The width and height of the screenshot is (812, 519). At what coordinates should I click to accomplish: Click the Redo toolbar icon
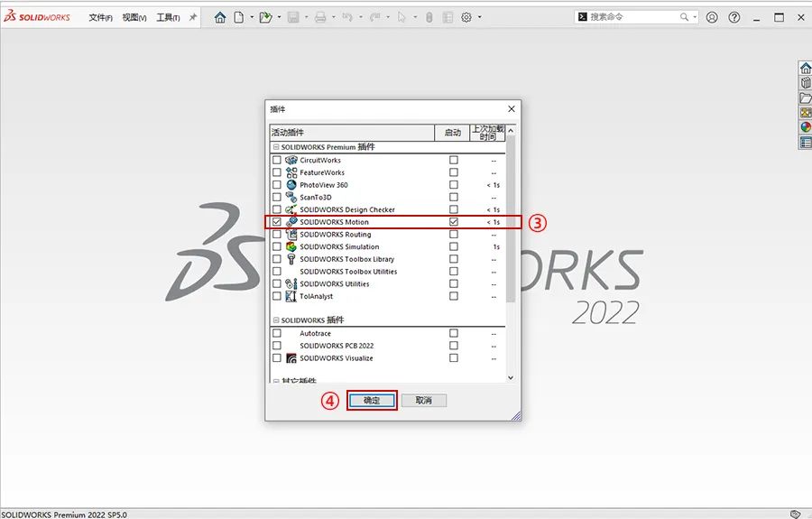(x=375, y=18)
